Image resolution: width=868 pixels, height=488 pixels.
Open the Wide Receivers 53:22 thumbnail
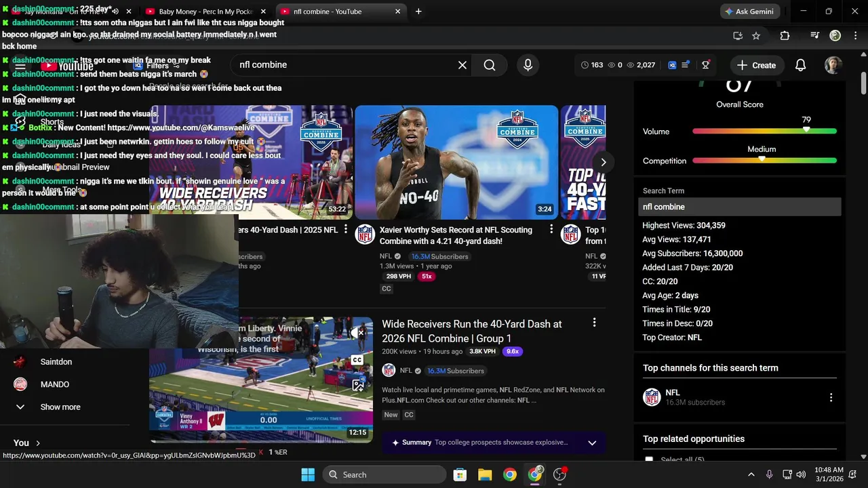pos(251,162)
